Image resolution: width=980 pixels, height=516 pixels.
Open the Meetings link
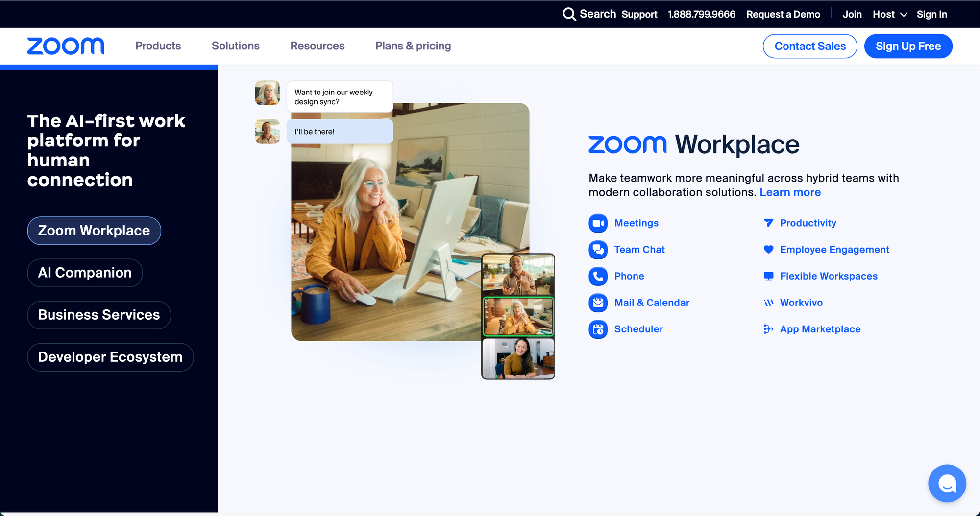tap(636, 223)
